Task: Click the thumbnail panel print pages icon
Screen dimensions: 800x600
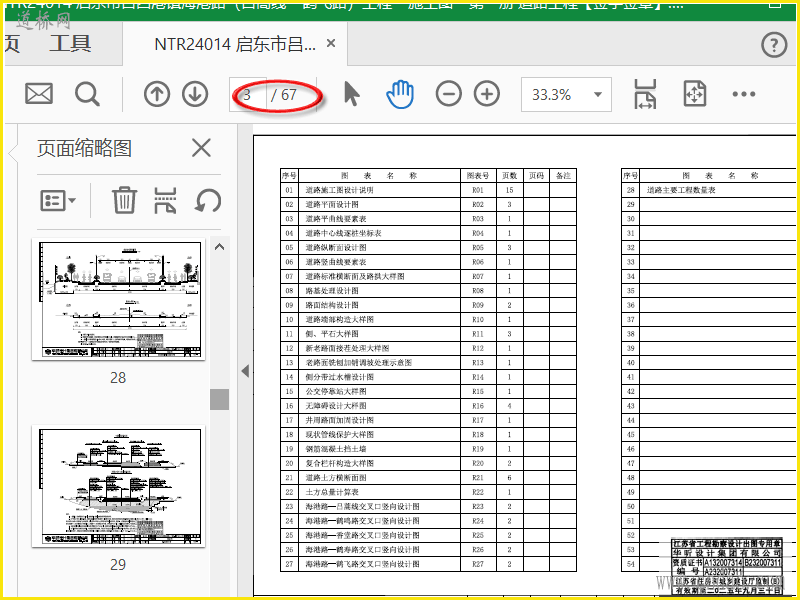Action: click(165, 200)
